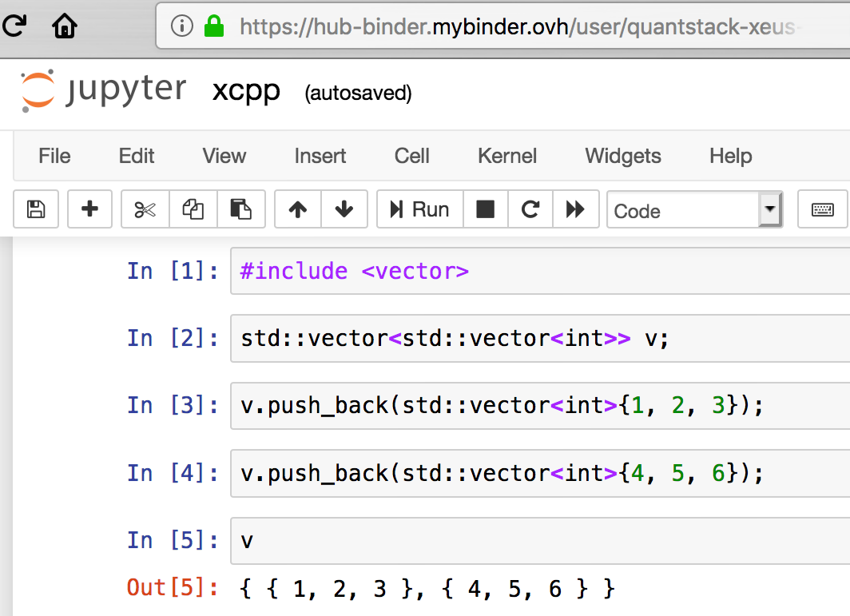850x616 pixels.
Task: Click the browser home icon
Action: pos(65,26)
